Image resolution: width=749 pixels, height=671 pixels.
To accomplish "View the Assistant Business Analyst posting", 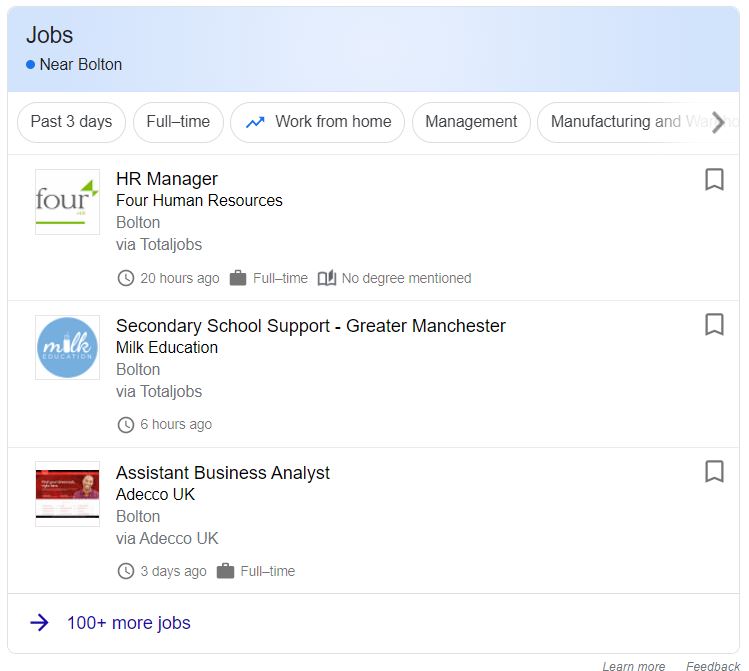I will (x=223, y=473).
